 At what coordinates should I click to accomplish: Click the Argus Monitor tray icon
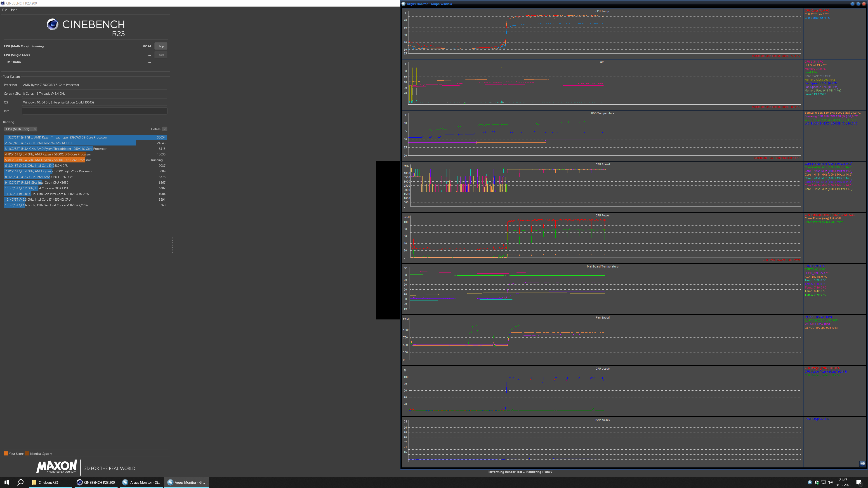pyautogui.click(x=810, y=482)
